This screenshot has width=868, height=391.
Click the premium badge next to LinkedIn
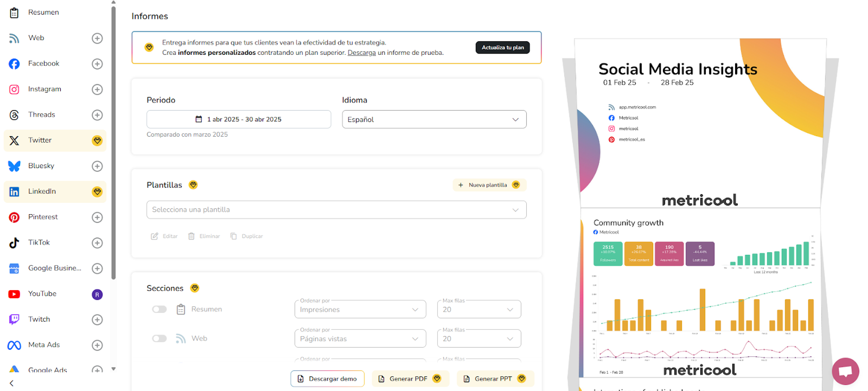[97, 191]
